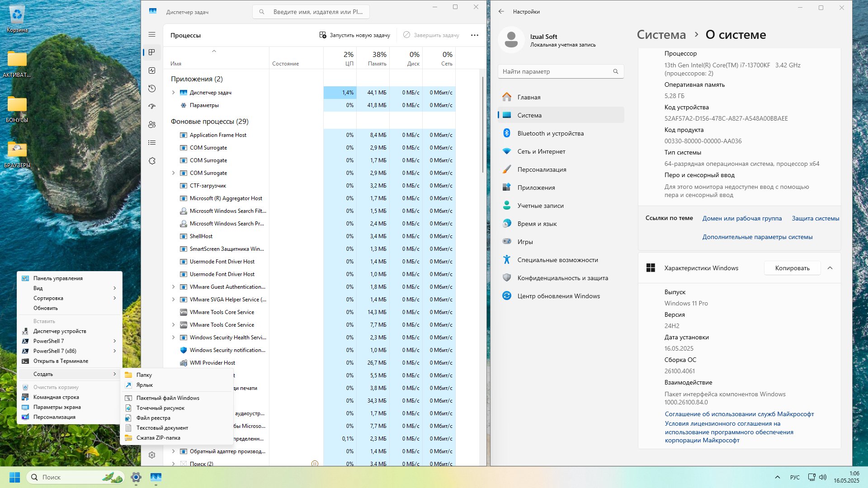Screen dimensions: 868x488
Task: Click the search magnifier icon in Settings
Action: point(615,71)
